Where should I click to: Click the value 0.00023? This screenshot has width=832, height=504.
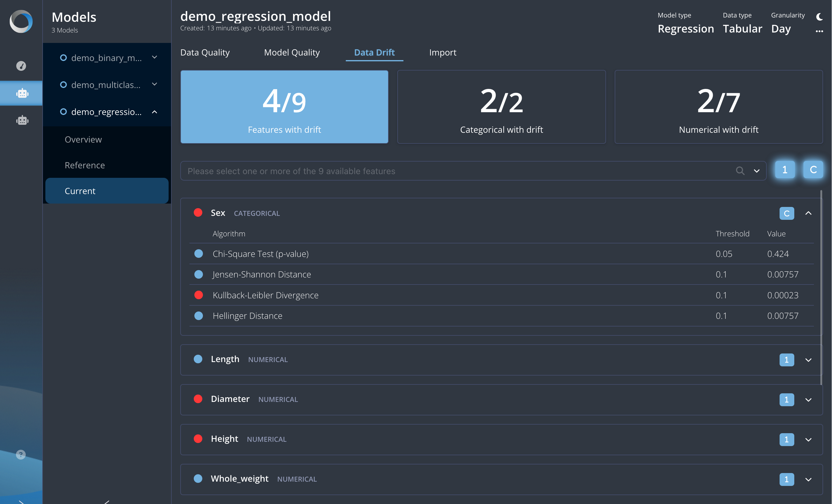[x=783, y=295]
